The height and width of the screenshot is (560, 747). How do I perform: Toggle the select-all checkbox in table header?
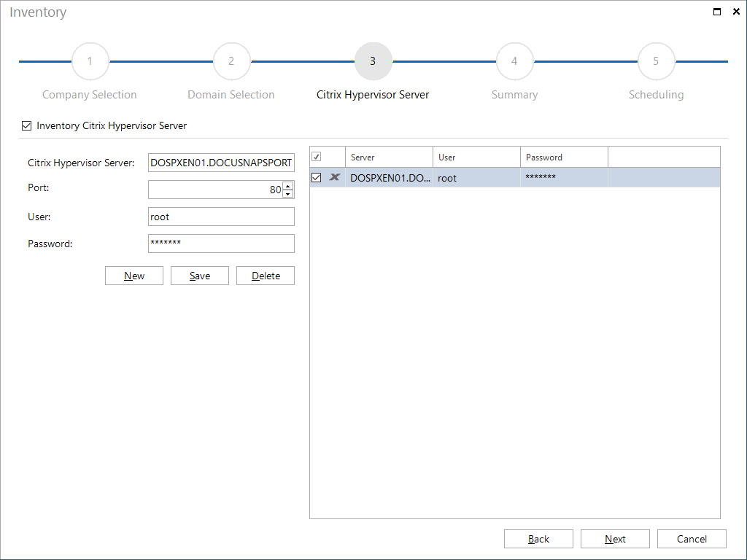[317, 157]
